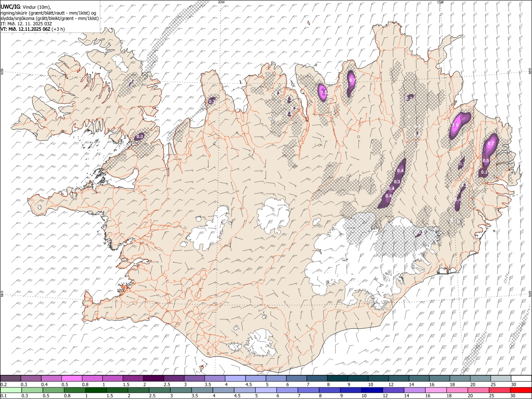
Task: Click the 'VT: Mið. 12.11.2025 06Z (+3 h)' line
Action: tap(32, 29)
